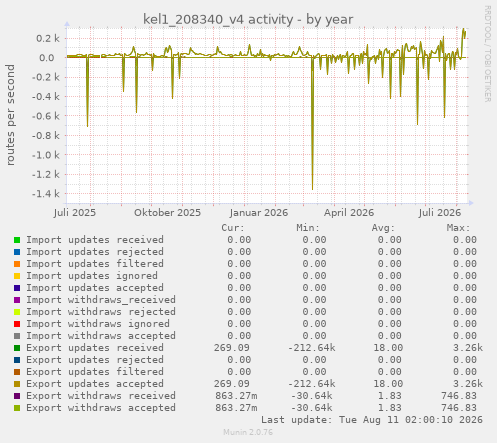Click the 'Import withdraws accepted' legend label

pos(101,336)
